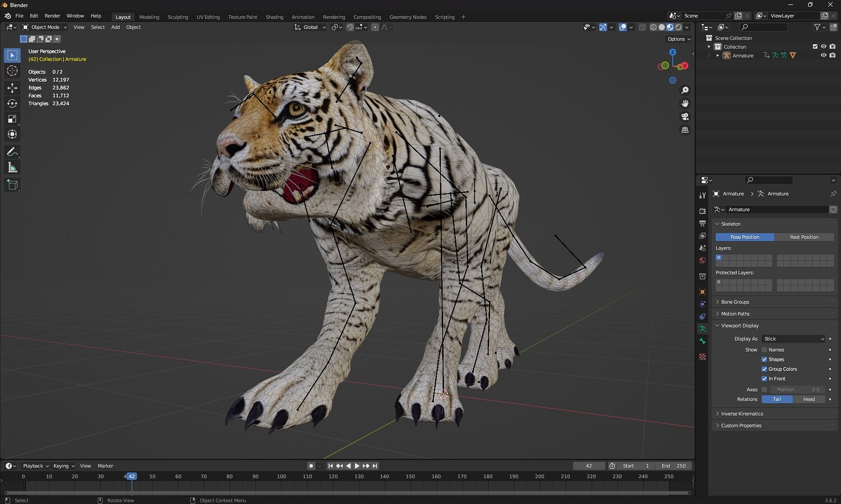Open the World properties tab
Screen dimensions: 841x504
click(x=703, y=261)
